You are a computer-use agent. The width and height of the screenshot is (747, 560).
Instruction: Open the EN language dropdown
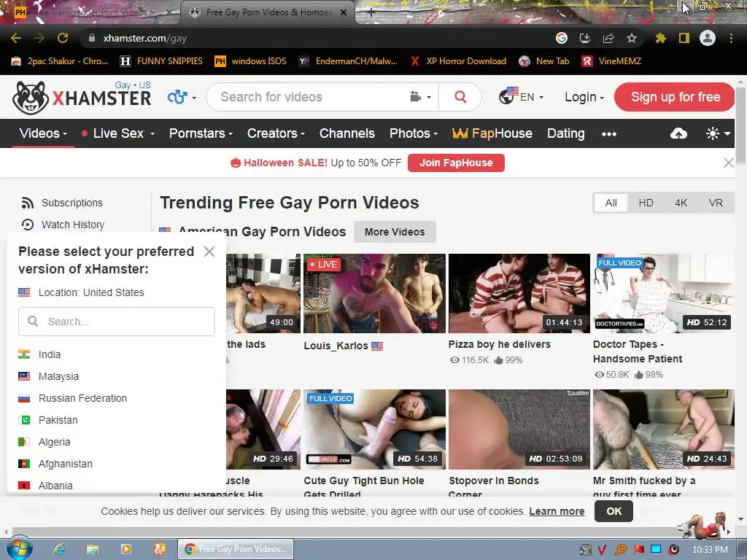(521, 97)
